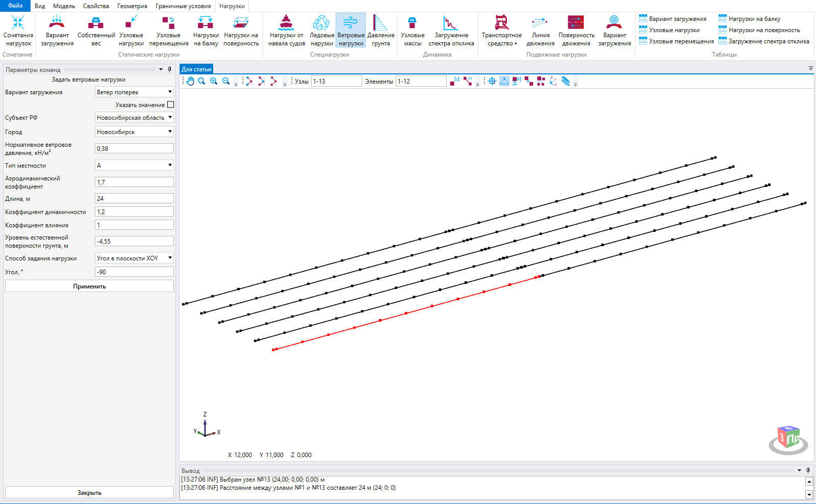Switch to the Граничные условия ribbon tab
The height and width of the screenshot is (504, 816).
coord(183,6)
